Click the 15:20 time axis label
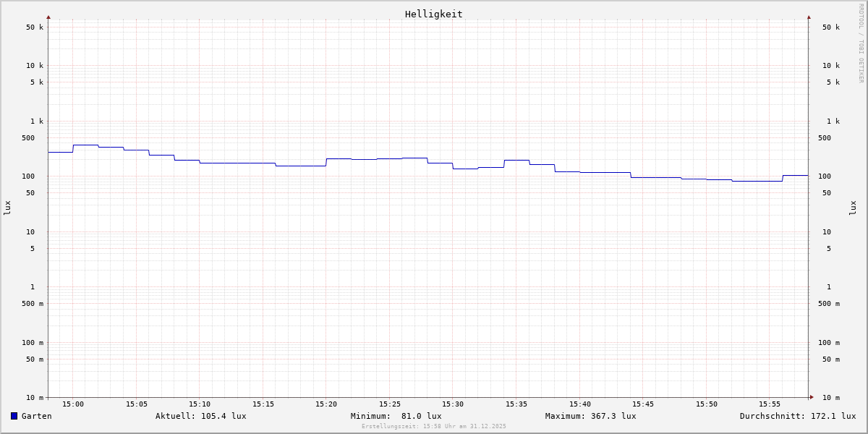Viewport: 868px width, 434px height. click(326, 404)
